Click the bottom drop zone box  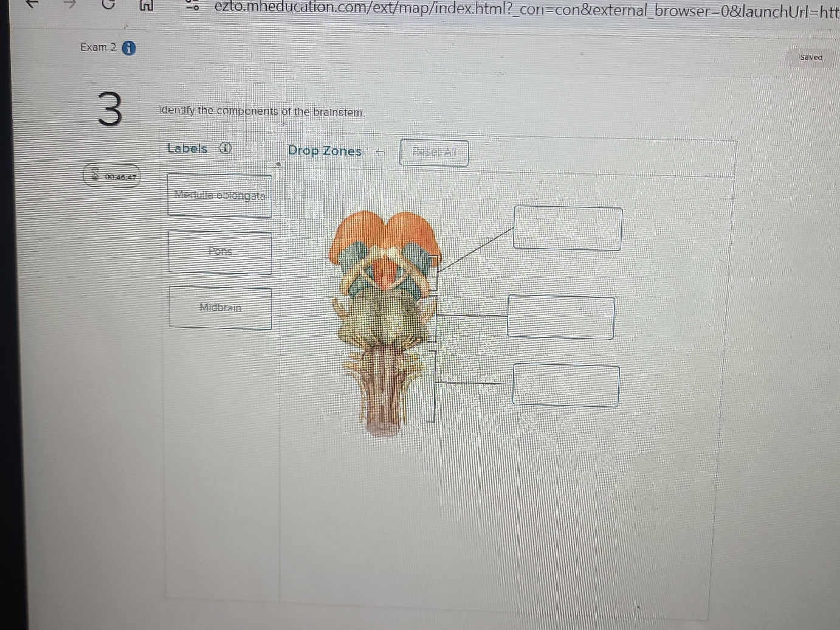coord(566,384)
